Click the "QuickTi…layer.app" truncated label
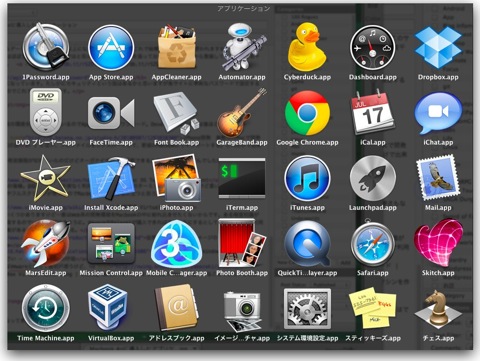Image resolution: width=480 pixels, height=361 pixels. pos(307,273)
